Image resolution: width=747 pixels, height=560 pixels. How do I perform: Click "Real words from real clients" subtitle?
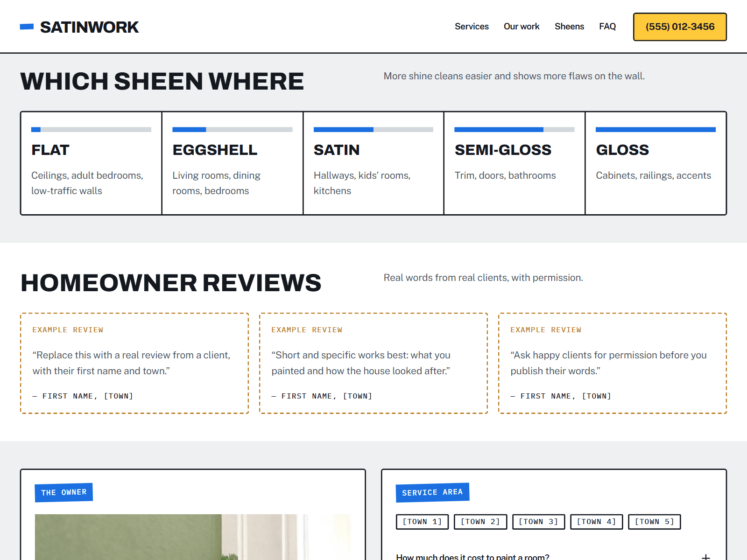pyautogui.click(x=483, y=278)
